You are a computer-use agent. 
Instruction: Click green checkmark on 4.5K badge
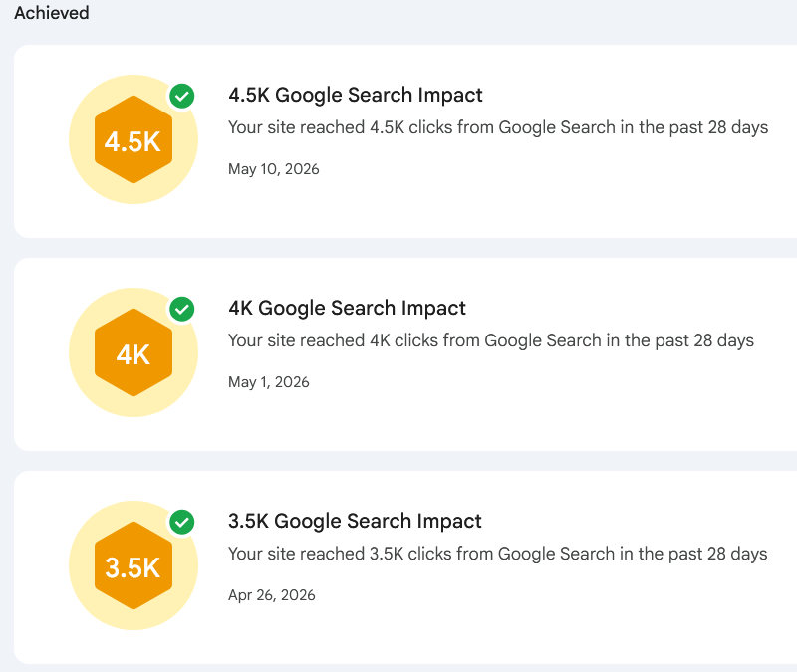[x=182, y=96]
